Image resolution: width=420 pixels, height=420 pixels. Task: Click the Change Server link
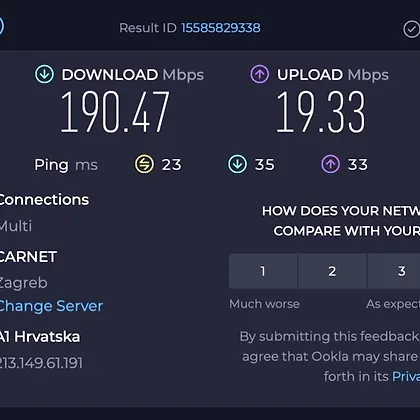[x=51, y=306]
